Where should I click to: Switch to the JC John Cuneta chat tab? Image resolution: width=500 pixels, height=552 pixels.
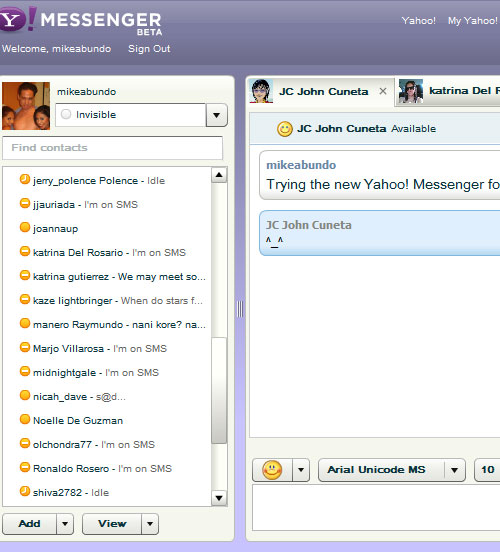point(321,92)
